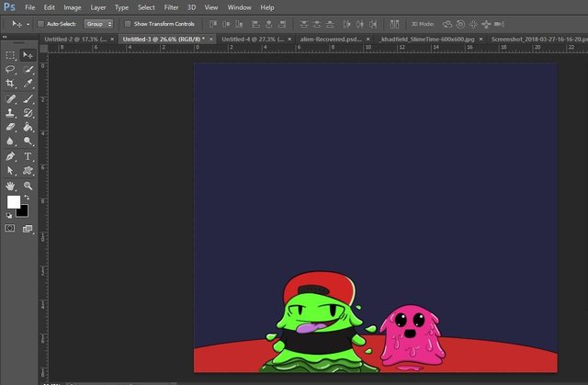
Task: Switch to khadfield_SlimeTime-600x600.jpg tab
Action: pos(427,39)
